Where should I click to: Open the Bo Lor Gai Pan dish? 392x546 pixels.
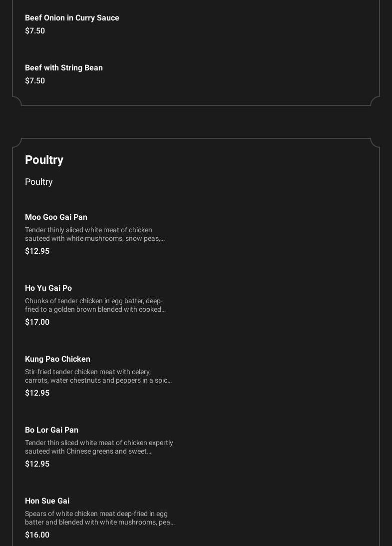[51, 430]
